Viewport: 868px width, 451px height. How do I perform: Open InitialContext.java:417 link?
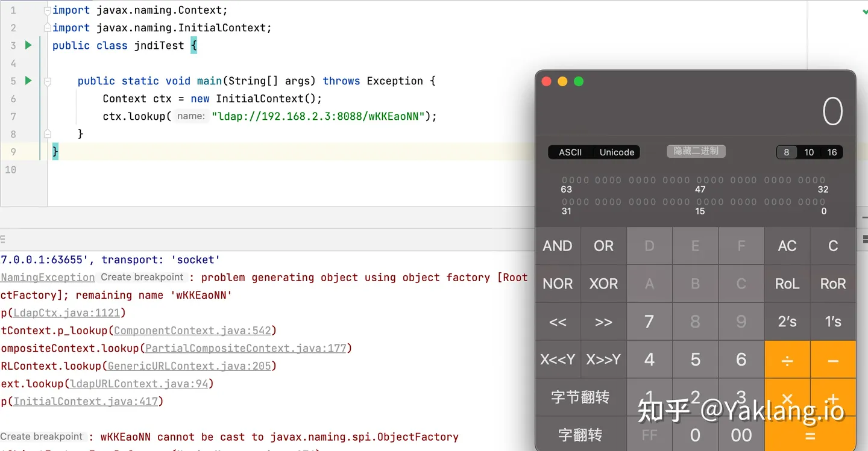pos(86,401)
